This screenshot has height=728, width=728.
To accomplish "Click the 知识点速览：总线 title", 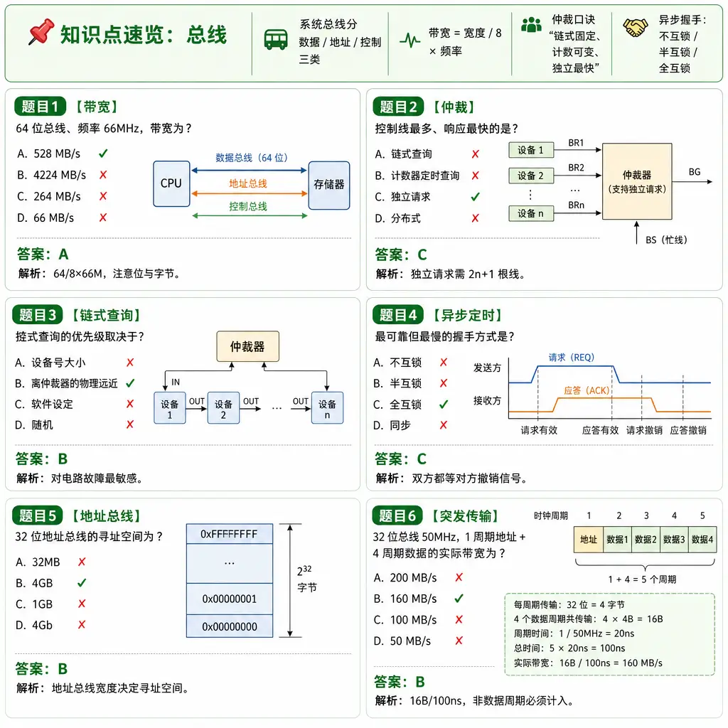I will (x=143, y=35).
